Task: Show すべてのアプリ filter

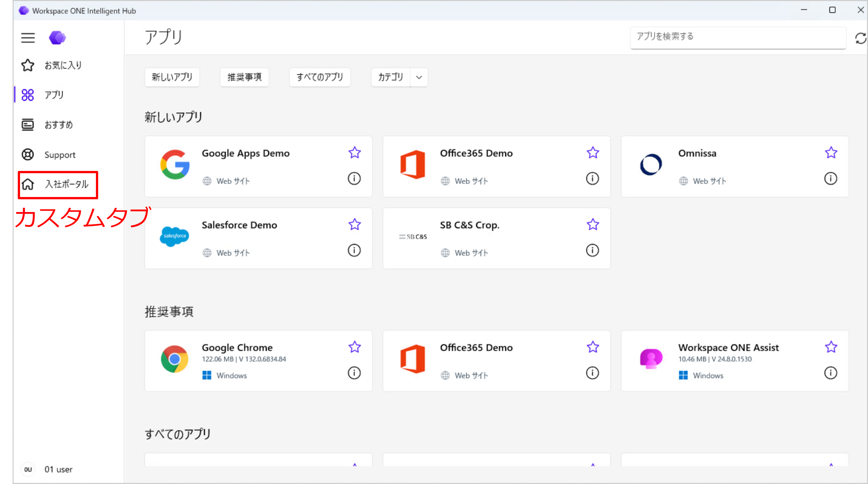Action: 320,77
